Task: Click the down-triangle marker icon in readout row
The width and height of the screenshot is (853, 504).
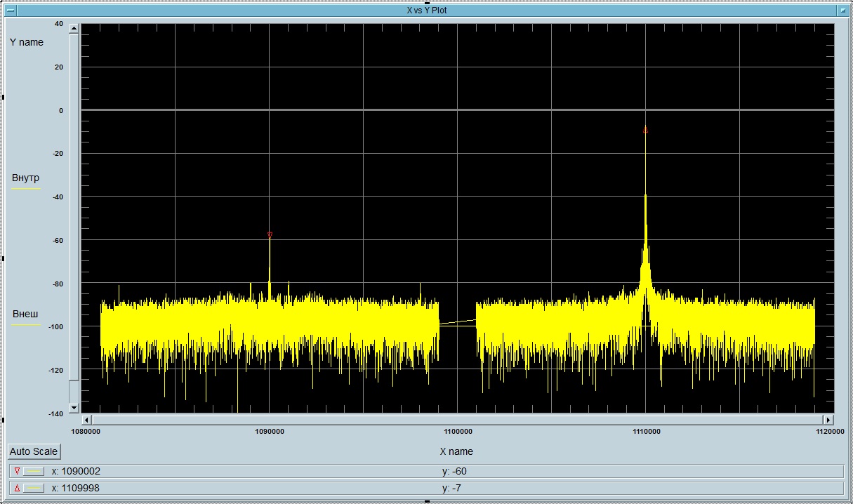Action: click(17, 471)
